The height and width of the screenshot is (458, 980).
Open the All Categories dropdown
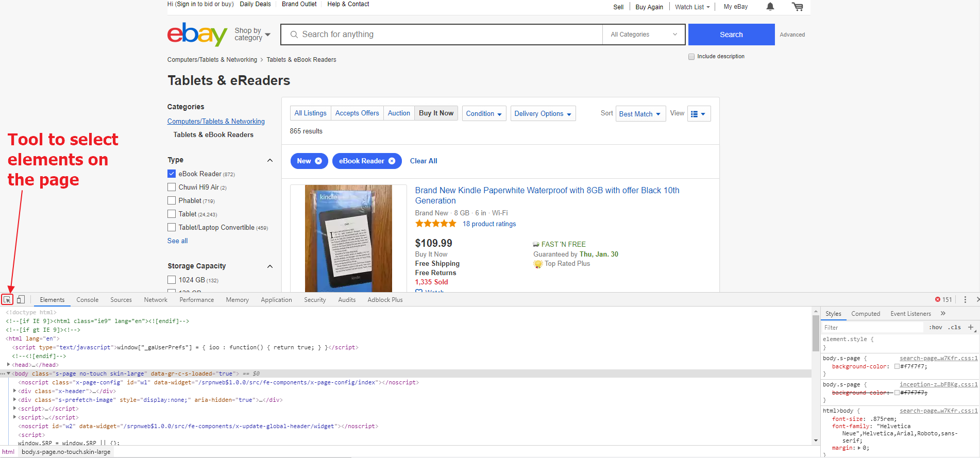pyautogui.click(x=644, y=35)
